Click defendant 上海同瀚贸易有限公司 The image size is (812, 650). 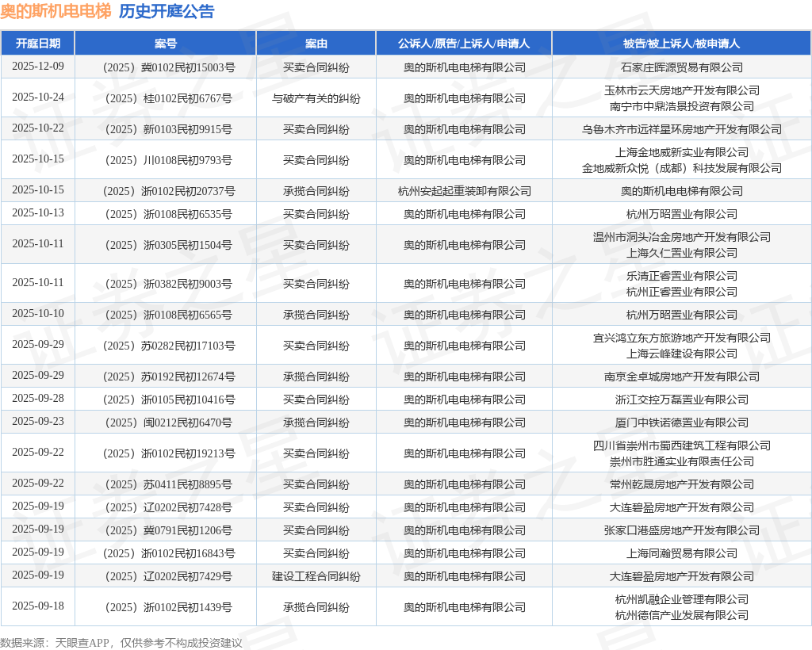[x=681, y=554]
